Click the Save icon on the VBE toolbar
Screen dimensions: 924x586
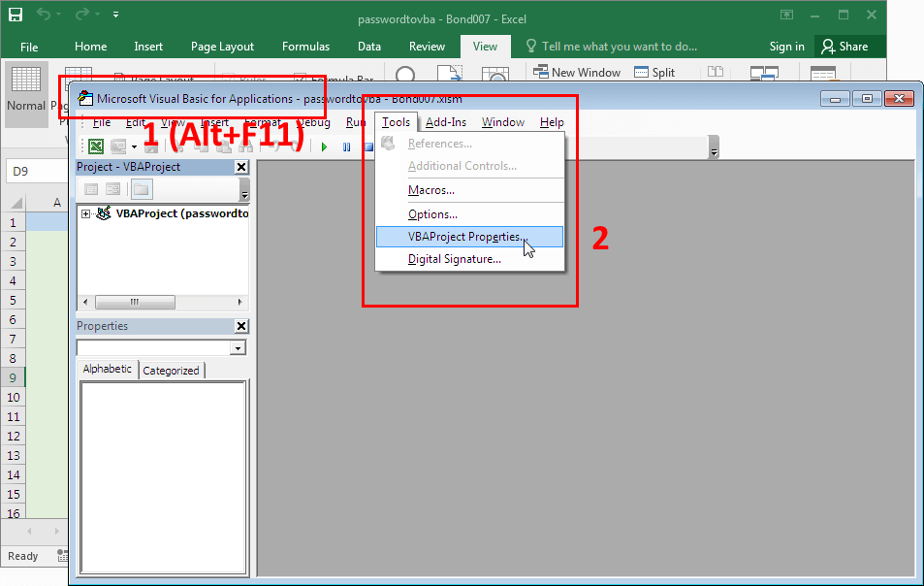152,146
